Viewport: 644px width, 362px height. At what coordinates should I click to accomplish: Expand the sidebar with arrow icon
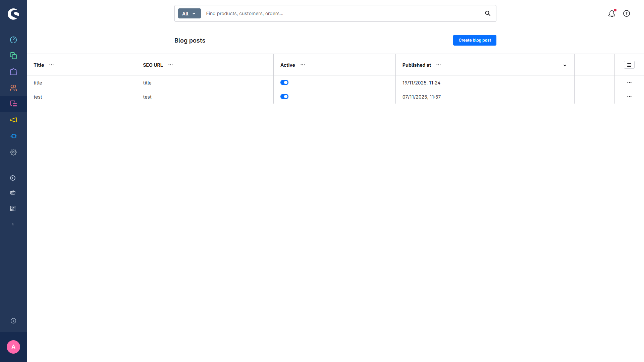point(13,321)
